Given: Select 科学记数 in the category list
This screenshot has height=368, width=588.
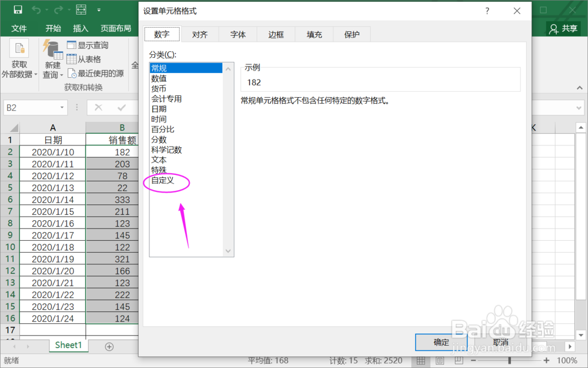Looking at the screenshot, I should [186, 150].
